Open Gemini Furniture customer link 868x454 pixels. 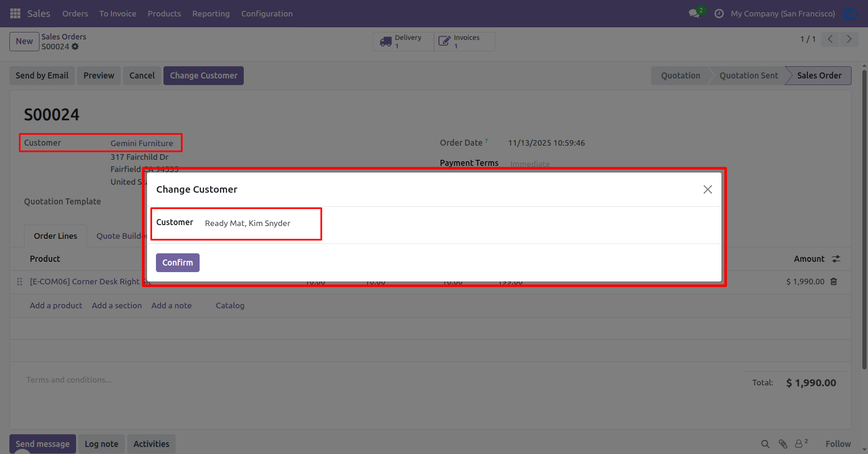(142, 143)
